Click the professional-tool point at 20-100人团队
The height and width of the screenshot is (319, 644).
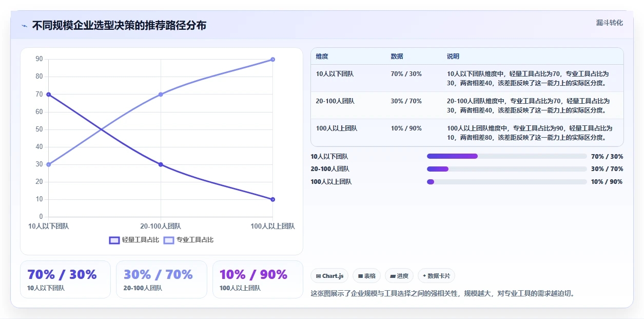click(x=161, y=95)
